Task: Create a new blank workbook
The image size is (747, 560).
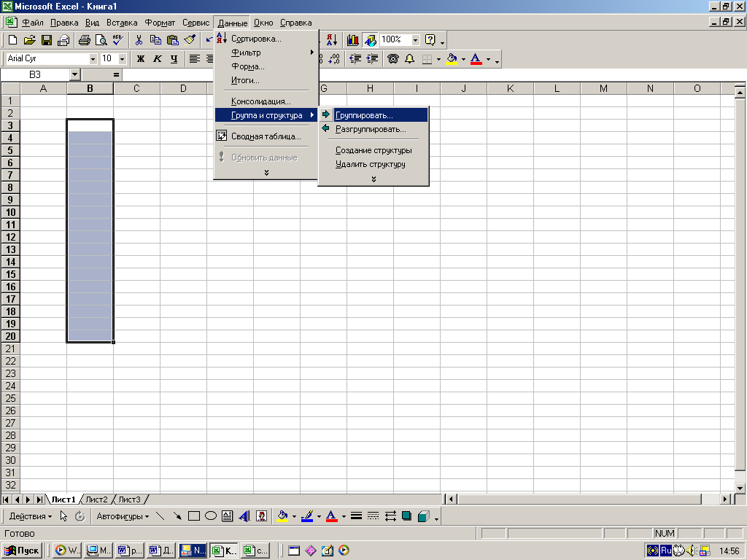Action: 13,40
